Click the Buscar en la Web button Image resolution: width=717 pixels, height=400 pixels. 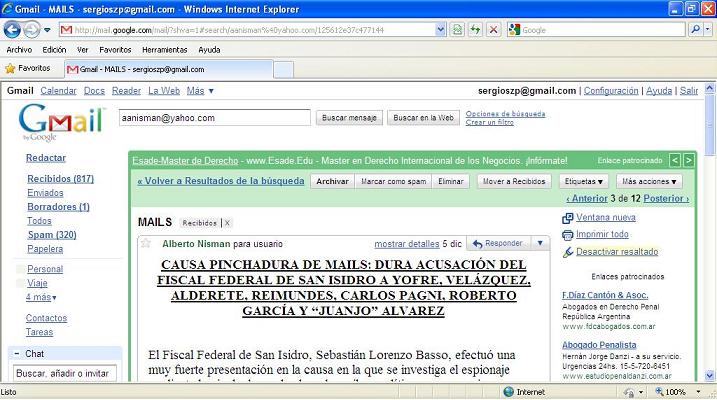click(x=423, y=118)
